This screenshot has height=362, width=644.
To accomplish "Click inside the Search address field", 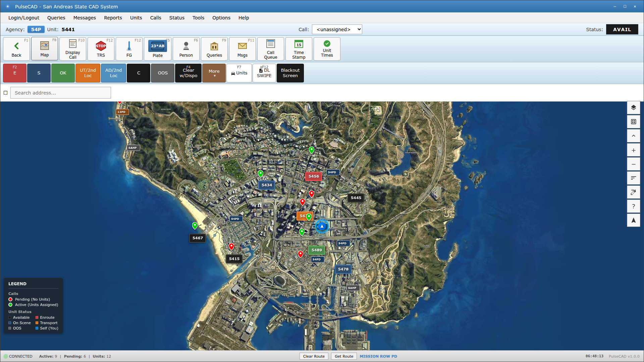I will pyautogui.click(x=60, y=93).
